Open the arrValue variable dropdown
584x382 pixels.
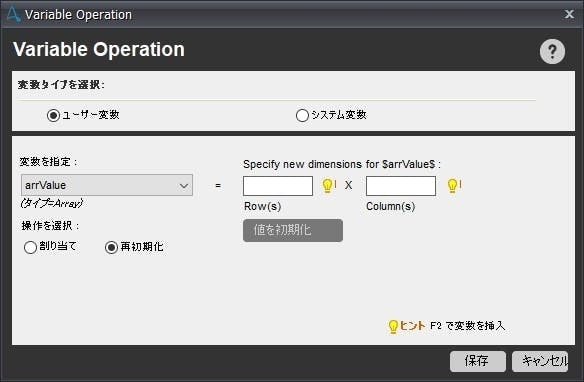[x=107, y=185]
